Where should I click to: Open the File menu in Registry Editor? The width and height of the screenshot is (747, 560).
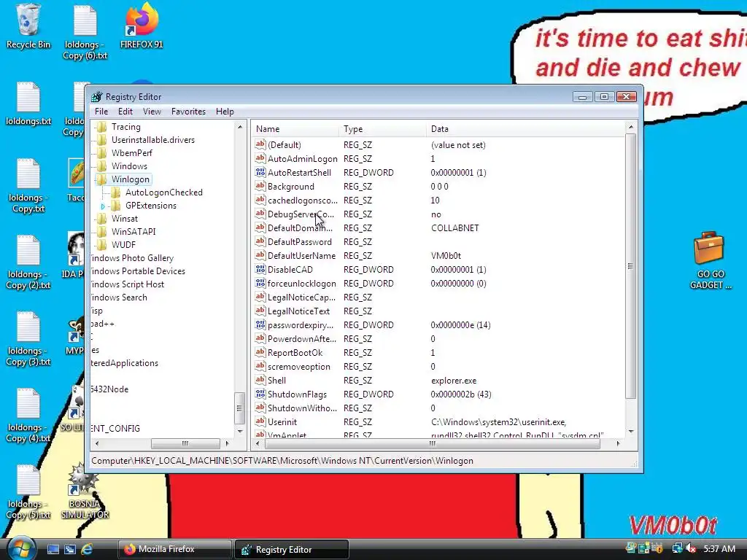[101, 112]
